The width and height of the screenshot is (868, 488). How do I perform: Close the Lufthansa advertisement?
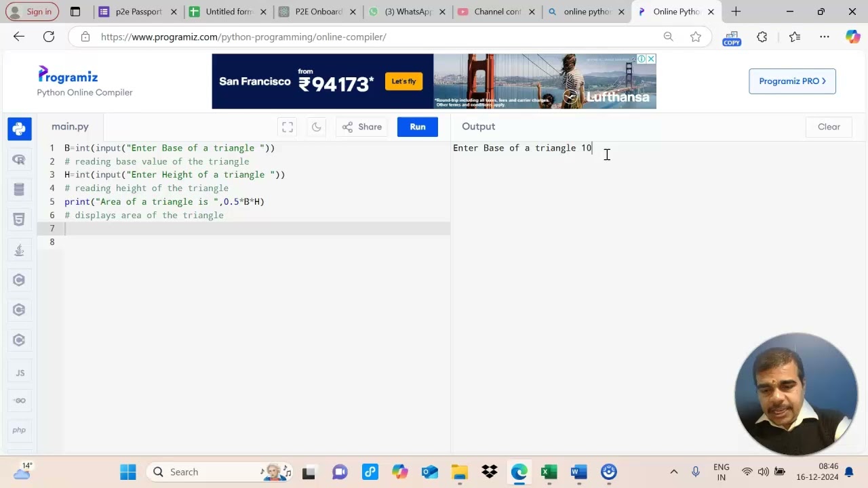651,59
